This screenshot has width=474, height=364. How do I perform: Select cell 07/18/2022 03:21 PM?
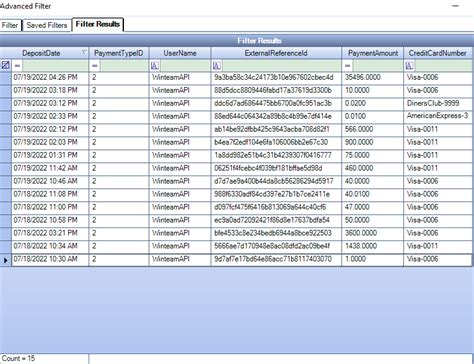pos(50,233)
